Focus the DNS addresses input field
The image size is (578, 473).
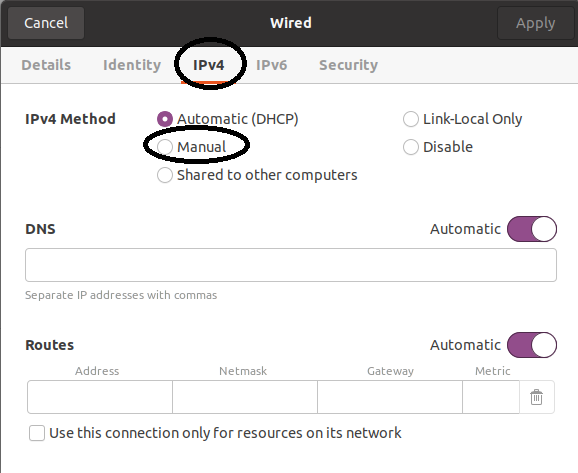[x=291, y=265]
